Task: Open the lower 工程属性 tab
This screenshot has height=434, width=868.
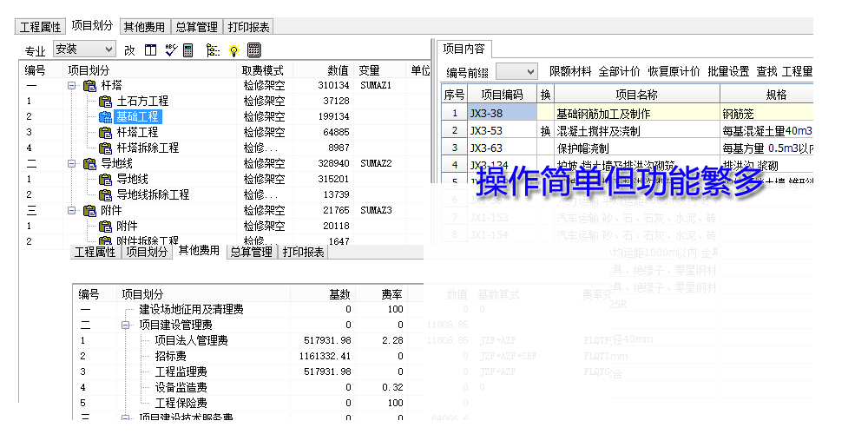Action: (x=95, y=252)
